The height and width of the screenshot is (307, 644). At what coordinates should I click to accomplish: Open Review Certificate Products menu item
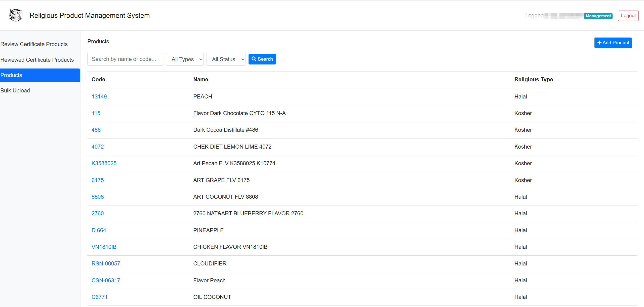[34, 44]
